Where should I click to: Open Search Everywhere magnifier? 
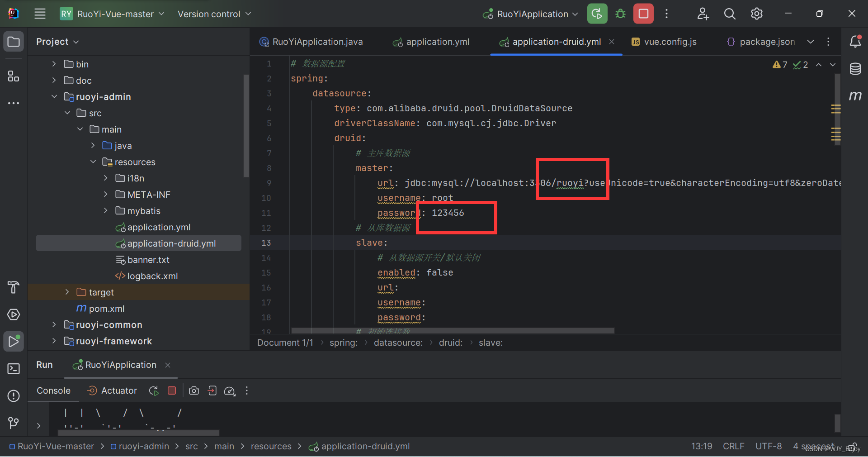[x=729, y=14]
